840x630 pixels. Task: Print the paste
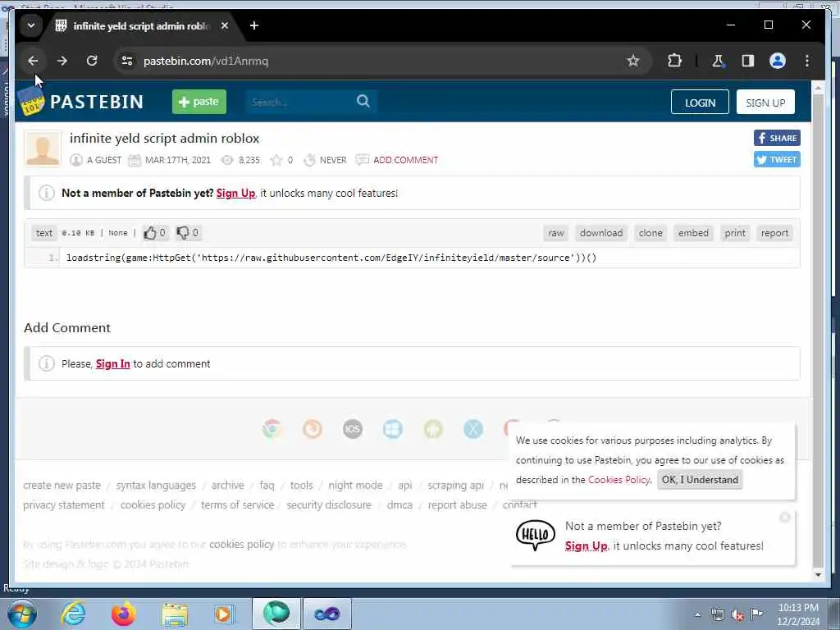[735, 233]
